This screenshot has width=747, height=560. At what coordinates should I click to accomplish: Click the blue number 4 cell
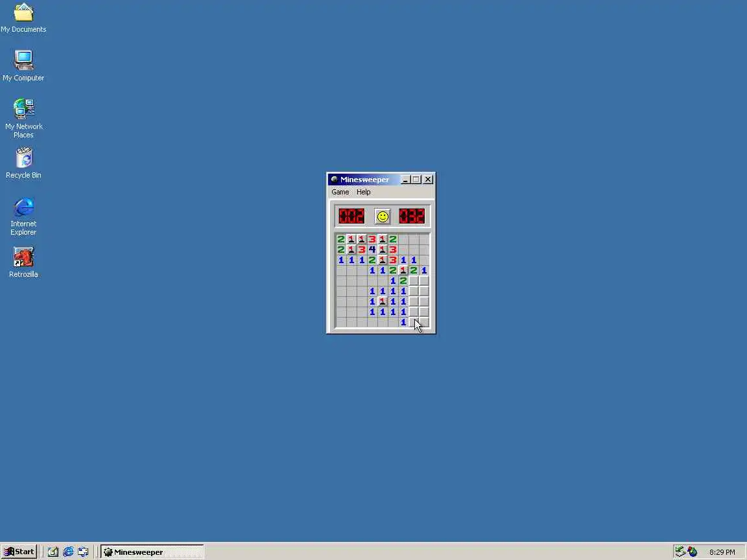(372, 250)
